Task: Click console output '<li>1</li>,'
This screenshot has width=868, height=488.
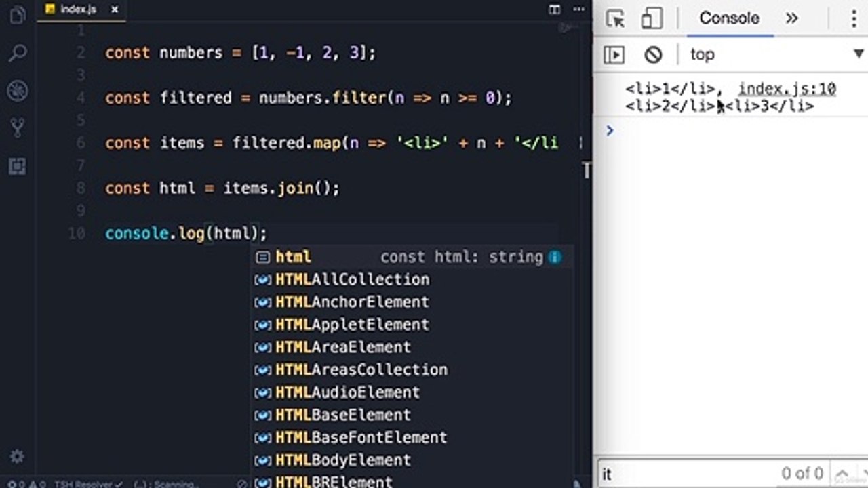Action: point(674,89)
